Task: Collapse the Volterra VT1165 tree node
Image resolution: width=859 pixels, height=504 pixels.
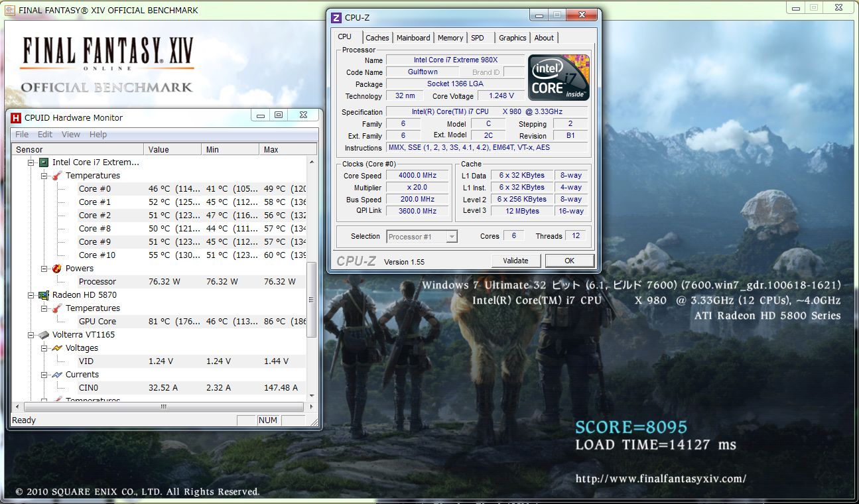Action: coord(31,335)
